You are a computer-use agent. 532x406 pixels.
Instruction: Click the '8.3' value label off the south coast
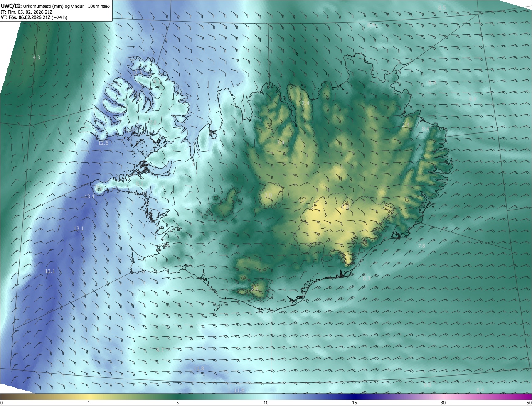tap(366, 279)
